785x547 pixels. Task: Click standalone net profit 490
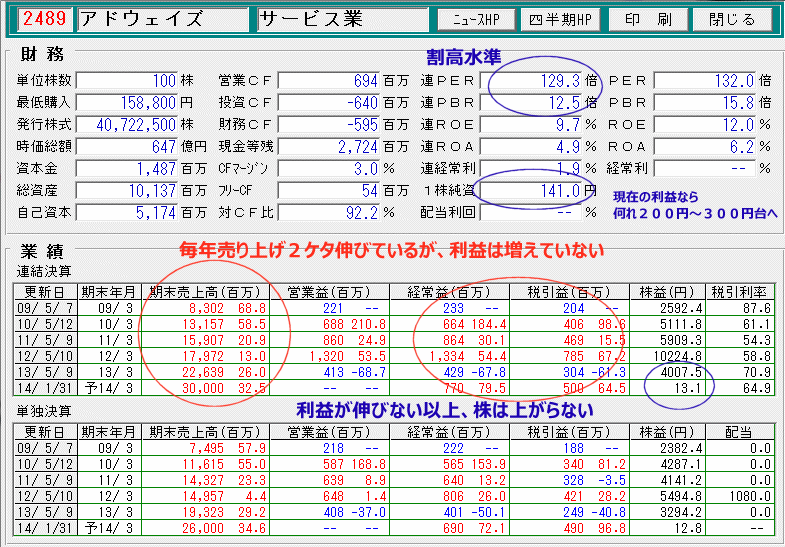569,528
